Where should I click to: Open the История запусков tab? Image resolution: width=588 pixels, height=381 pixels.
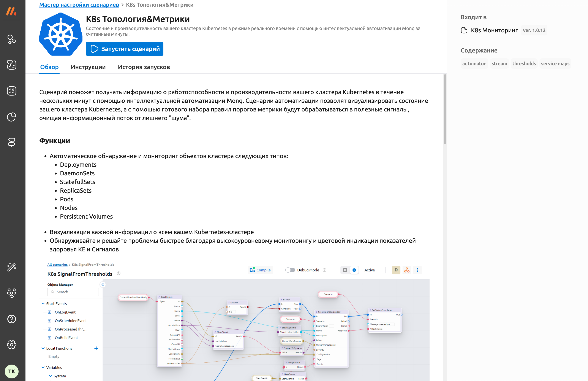tap(144, 67)
